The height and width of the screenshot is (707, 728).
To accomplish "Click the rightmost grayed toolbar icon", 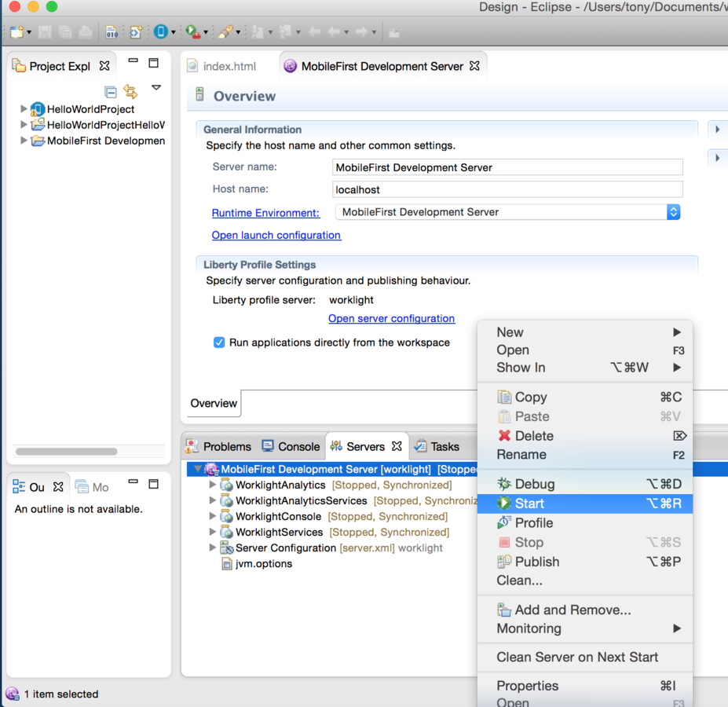I will [x=394, y=32].
